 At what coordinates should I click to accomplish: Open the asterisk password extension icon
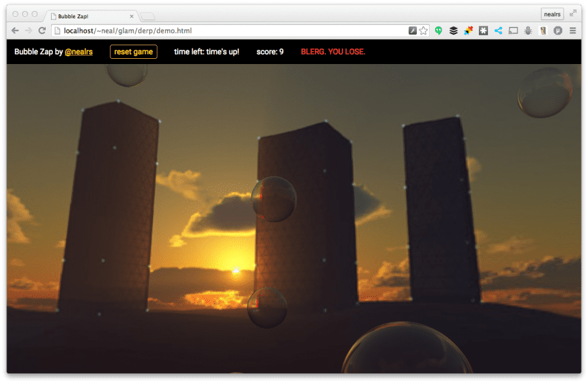pos(483,31)
